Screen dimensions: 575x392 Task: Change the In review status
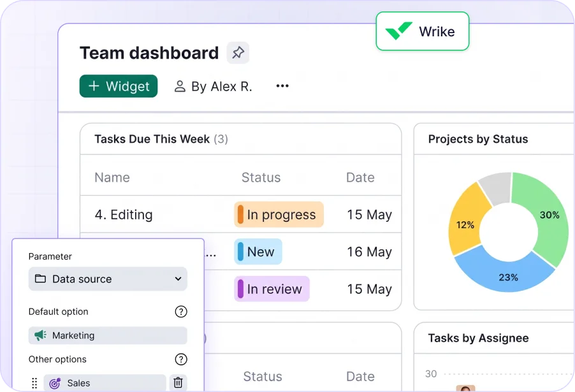click(272, 289)
